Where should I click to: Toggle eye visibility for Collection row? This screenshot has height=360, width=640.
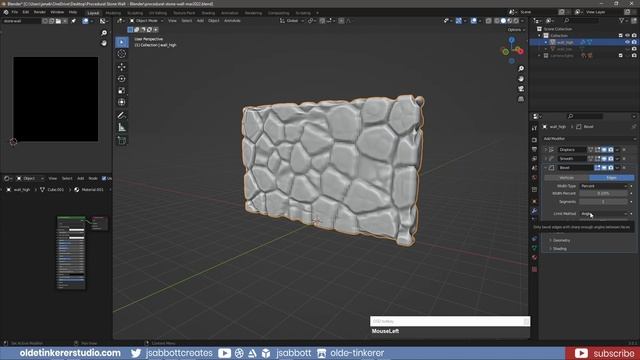point(627,36)
